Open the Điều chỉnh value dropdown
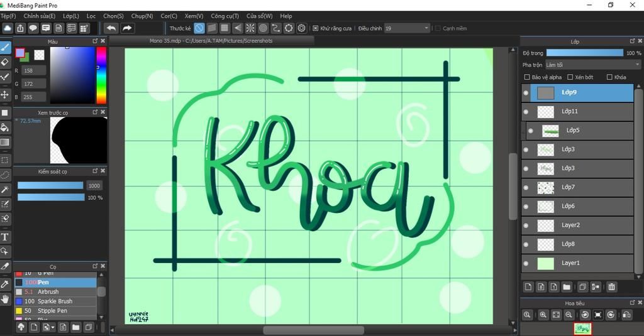 click(x=407, y=28)
